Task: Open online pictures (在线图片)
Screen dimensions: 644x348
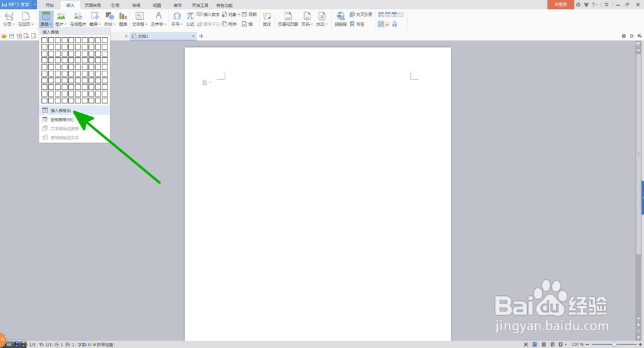Action: (x=78, y=19)
